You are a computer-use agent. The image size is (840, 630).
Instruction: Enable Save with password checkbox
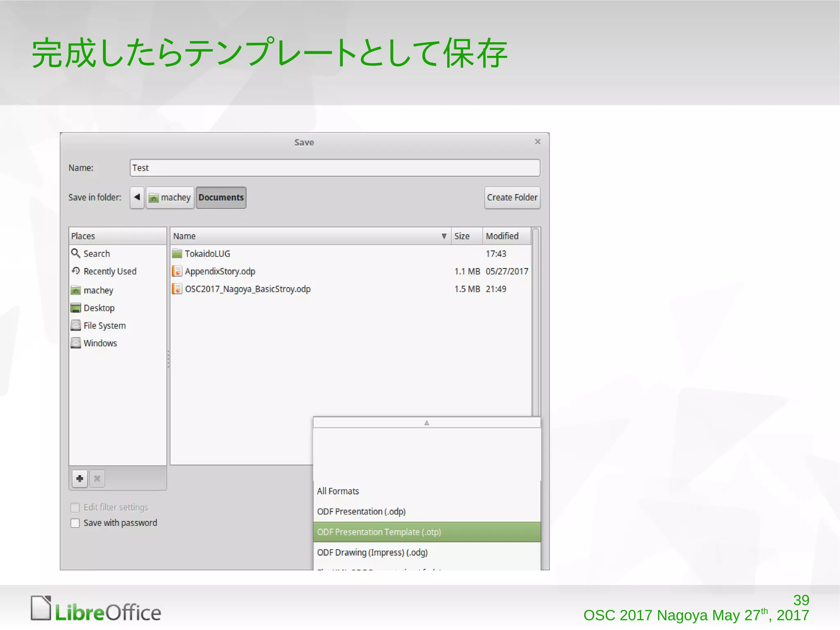click(75, 523)
